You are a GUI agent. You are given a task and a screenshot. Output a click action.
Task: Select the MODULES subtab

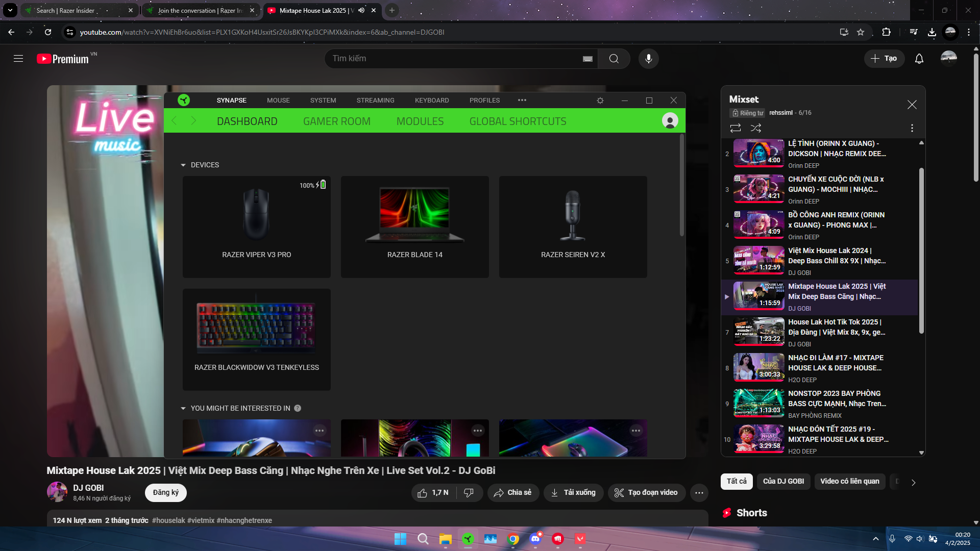tap(420, 121)
